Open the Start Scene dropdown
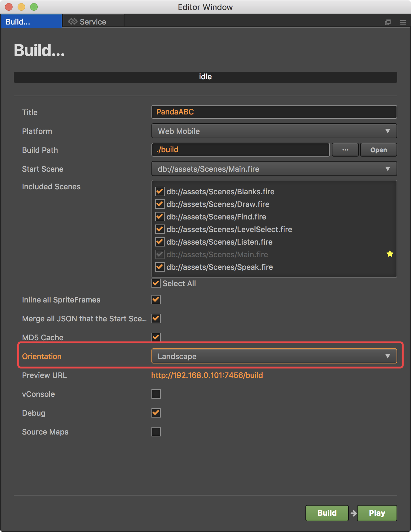Screen dimensions: 411x532 [x=274, y=169]
